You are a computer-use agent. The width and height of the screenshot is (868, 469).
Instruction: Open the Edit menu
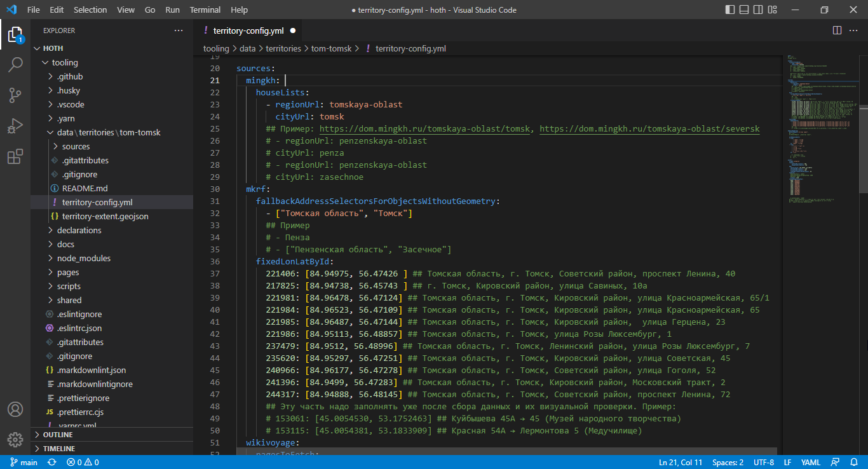tap(57, 10)
